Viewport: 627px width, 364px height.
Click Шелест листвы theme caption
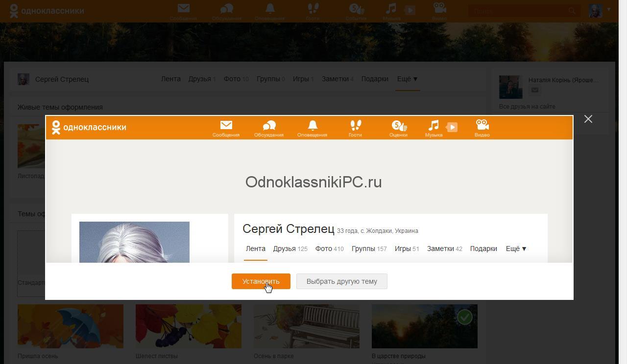point(157,356)
